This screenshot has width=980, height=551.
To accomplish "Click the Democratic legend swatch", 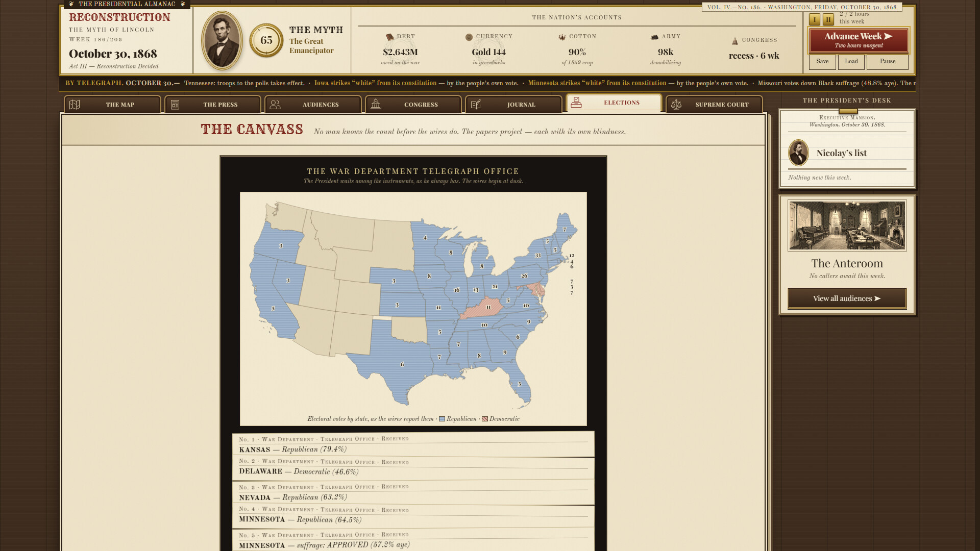I will coord(485,419).
